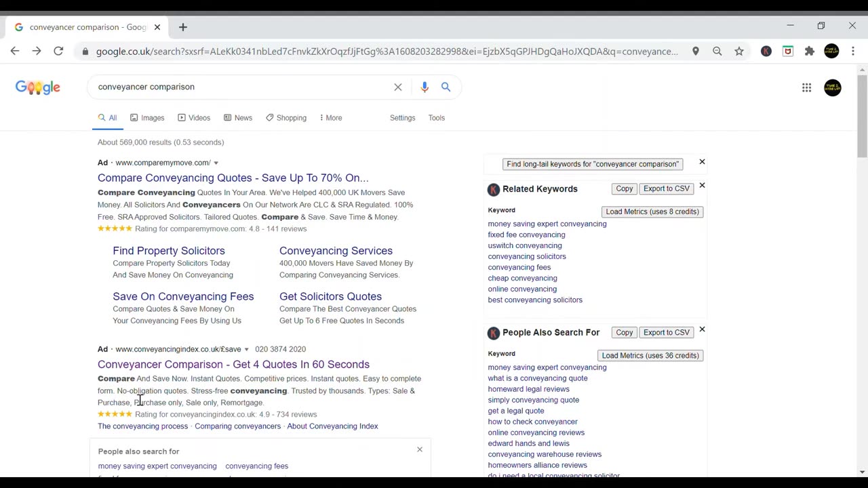Open The conveyancing process link
This screenshot has height=488, width=868.
coord(142,426)
